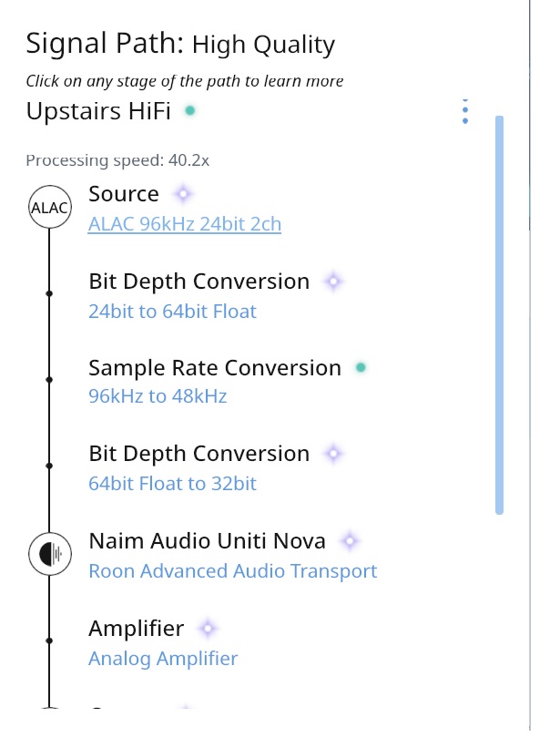Select the 24bit to 64bit Float stage

tap(173, 312)
